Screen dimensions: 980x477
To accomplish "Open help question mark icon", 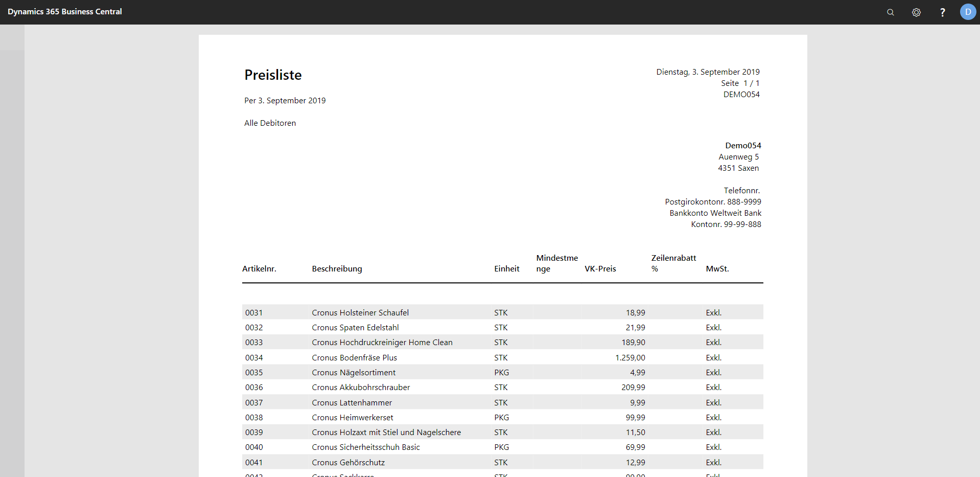I will coord(942,12).
